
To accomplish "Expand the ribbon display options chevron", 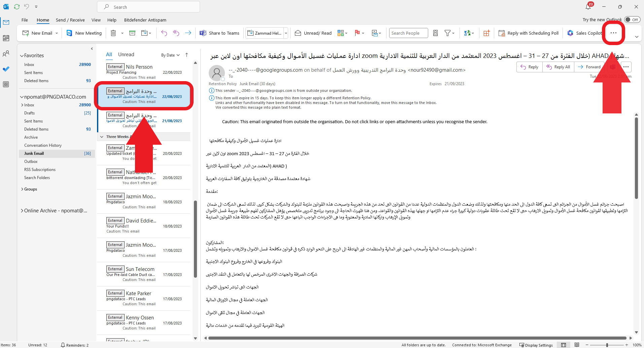I will 637,37.
